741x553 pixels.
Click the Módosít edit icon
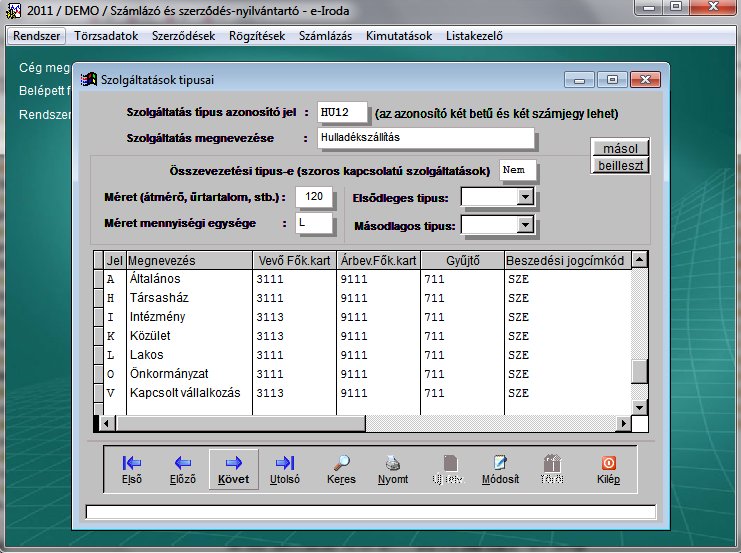pyautogui.click(x=500, y=469)
